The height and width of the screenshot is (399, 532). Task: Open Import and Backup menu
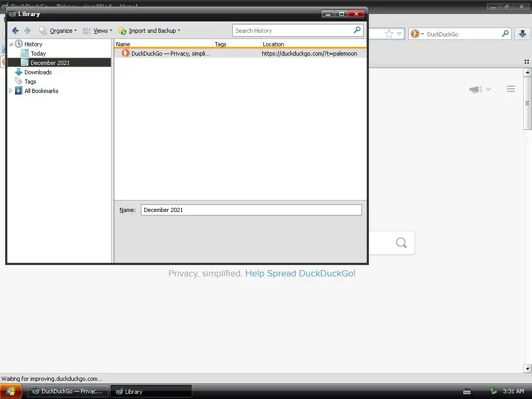(149, 31)
